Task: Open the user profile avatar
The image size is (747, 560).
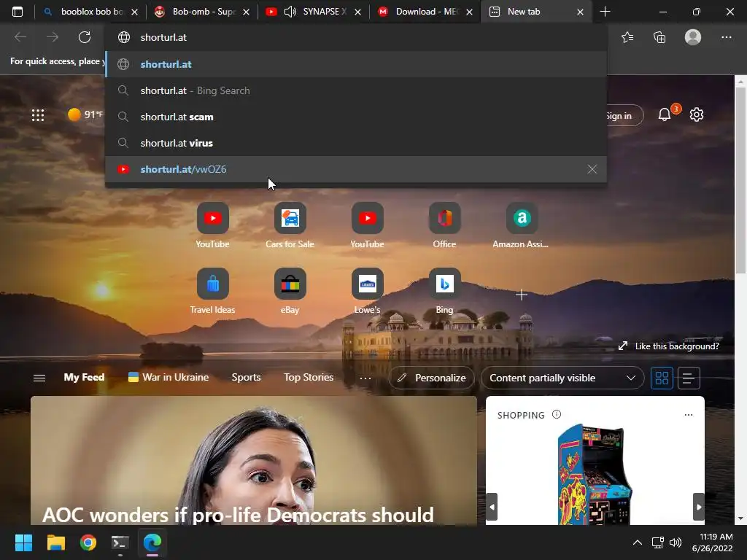Action: coord(693,37)
